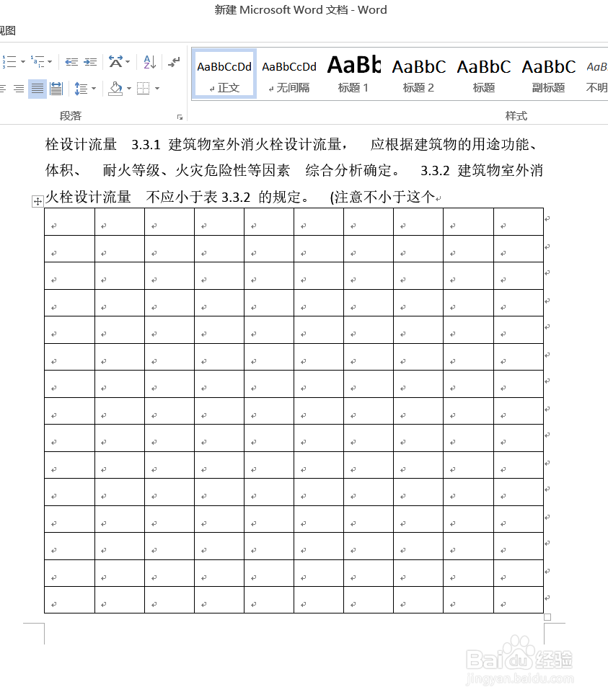Image resolution: width=608 pixels, height=700 pixels.
Task: Open shading color dropdown arrow
Action: [129, 89]
